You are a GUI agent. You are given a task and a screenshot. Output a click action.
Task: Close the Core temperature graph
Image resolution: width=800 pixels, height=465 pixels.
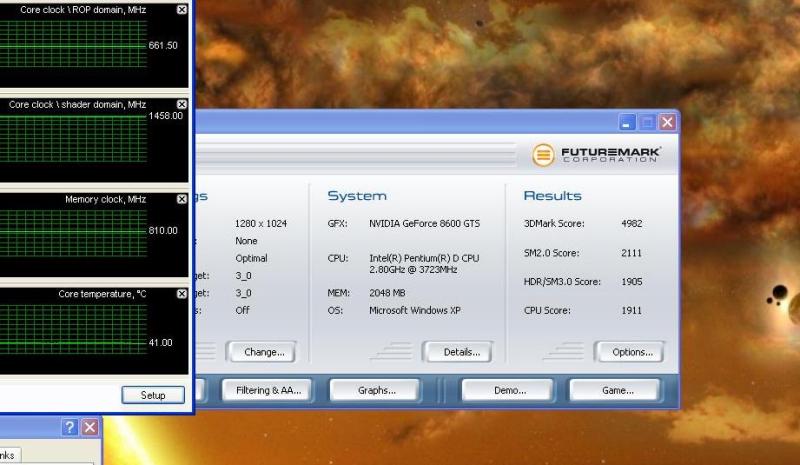(x=182, y=293)
